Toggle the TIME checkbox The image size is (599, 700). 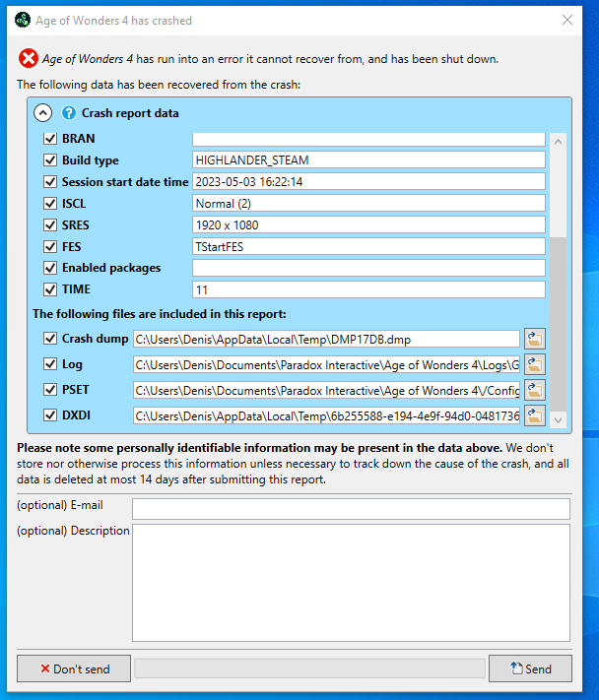[50, 289]
